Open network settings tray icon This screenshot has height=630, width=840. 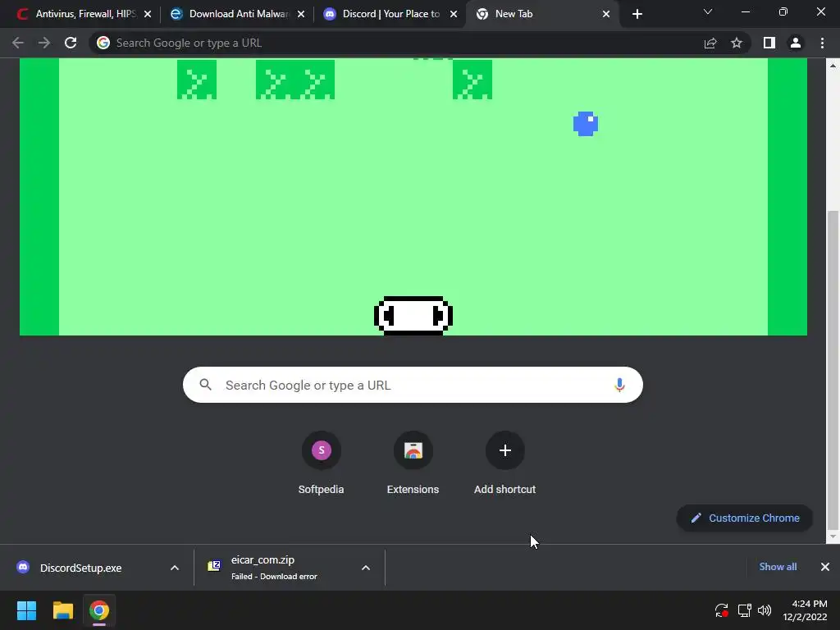tap(744, 610)
